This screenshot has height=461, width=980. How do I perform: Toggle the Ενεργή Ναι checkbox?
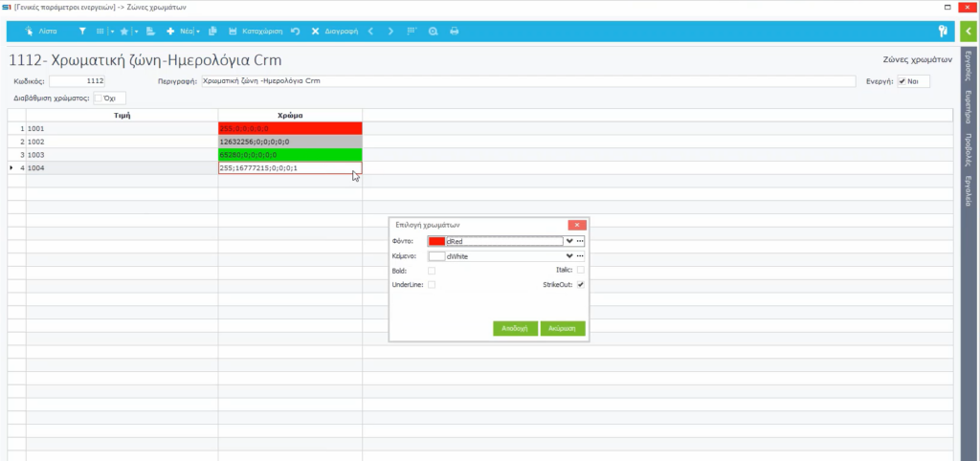click(902, 81)
